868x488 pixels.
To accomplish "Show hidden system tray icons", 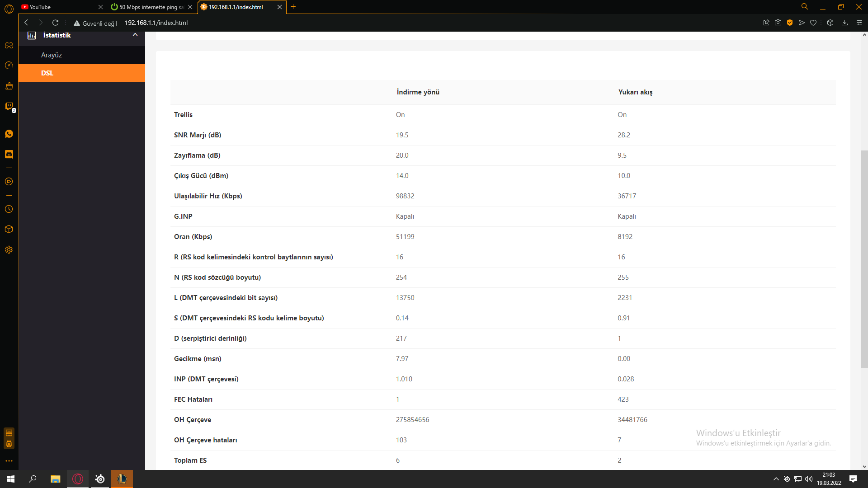I will [776, 479].
